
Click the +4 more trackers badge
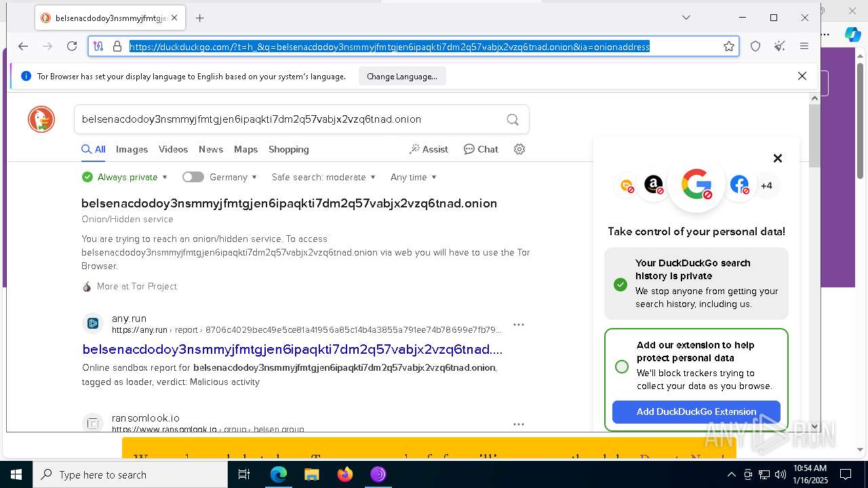coord(766,186)
